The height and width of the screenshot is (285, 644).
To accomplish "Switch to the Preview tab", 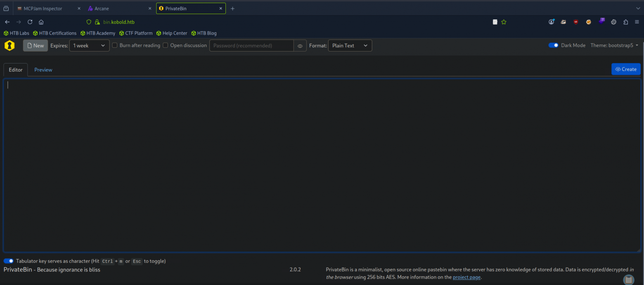I will [x=43, y=70].
